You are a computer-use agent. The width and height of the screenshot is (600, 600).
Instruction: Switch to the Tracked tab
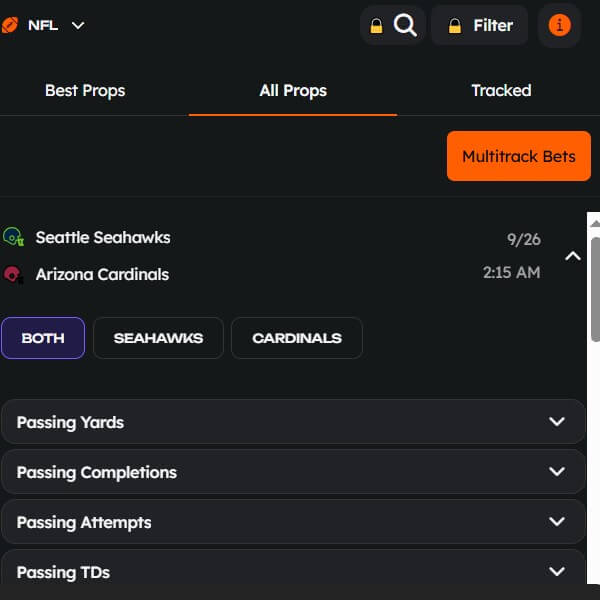pyautogui.click(x=501, y=90)
